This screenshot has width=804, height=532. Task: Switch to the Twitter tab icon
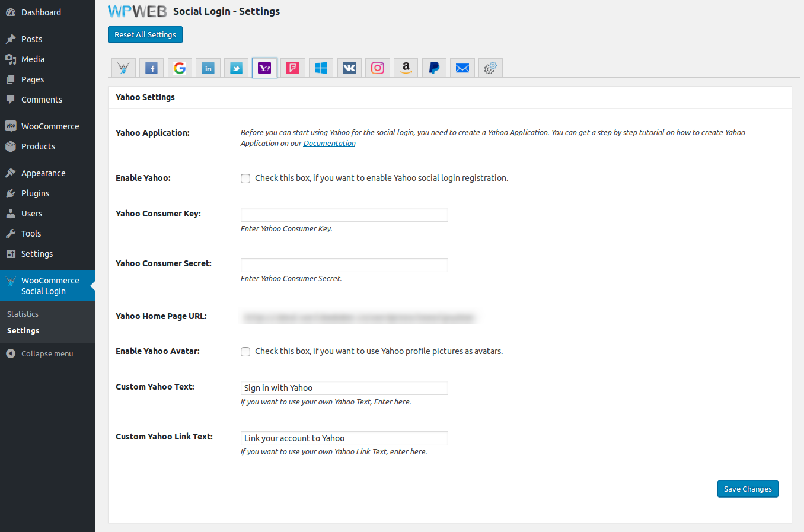pos(236,68)
